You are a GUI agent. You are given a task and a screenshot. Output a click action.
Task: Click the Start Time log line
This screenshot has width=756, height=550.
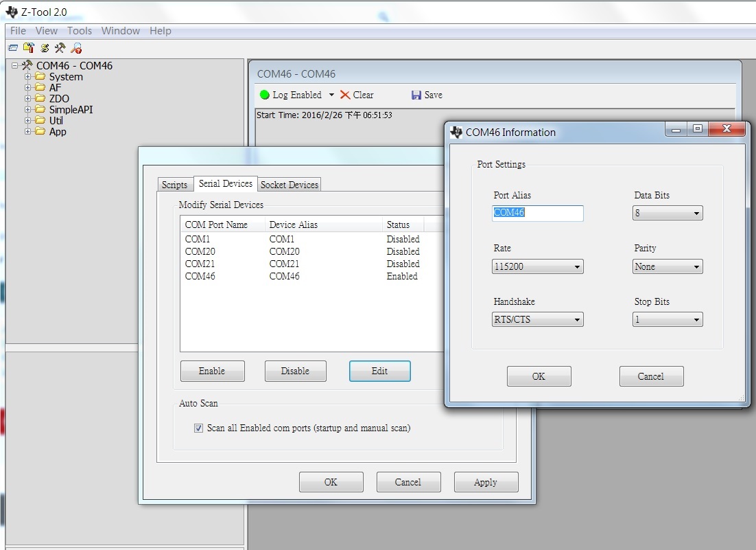pyautogui.click(x=324, y=115)
